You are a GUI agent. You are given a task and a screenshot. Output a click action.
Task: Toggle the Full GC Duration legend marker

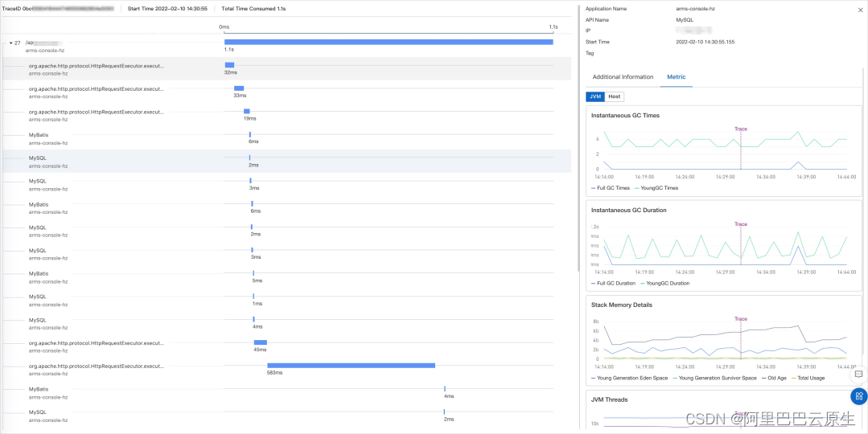[x=614, y=283]
